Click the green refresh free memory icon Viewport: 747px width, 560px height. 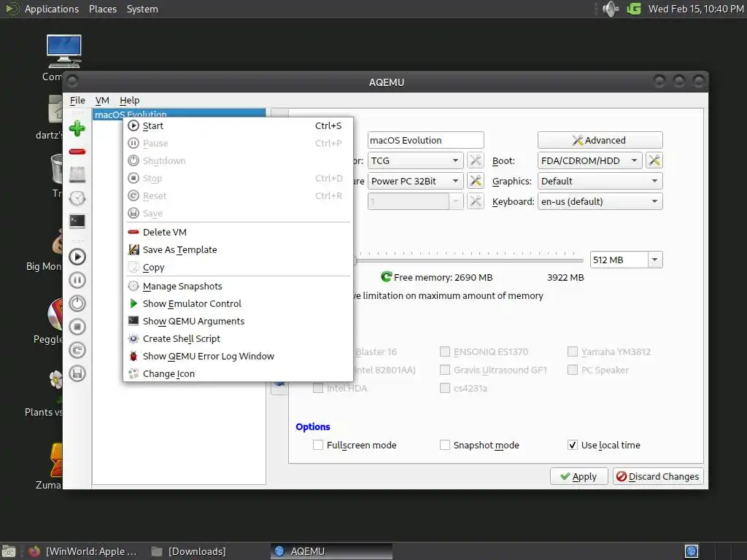(387, 276)
